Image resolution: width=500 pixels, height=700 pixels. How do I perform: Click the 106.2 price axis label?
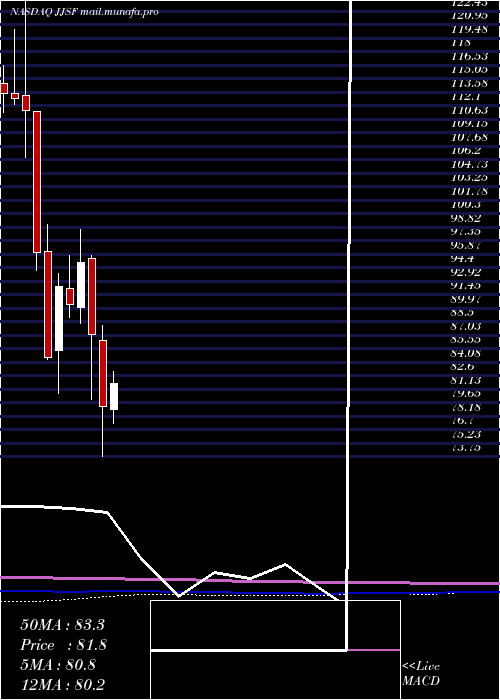(x=466, y=150)
